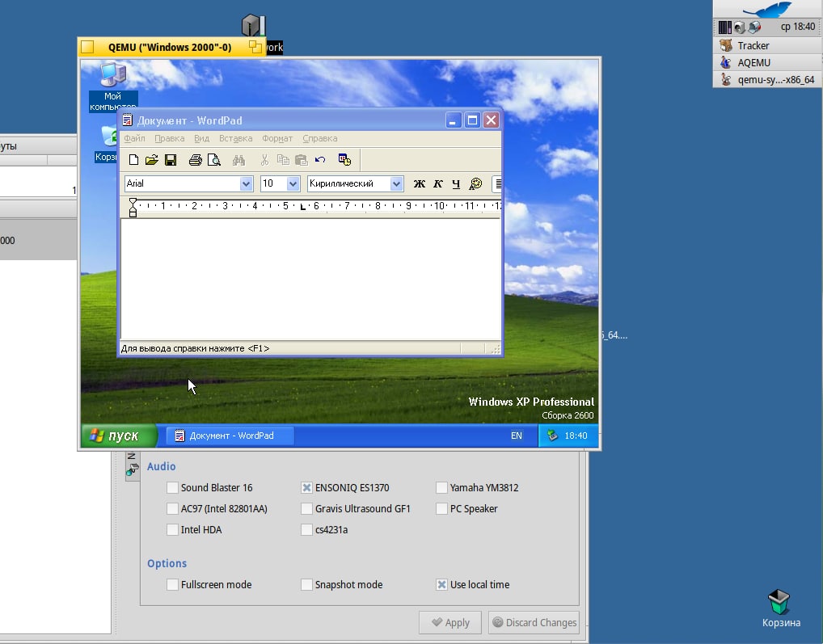
Task: Toggle italic with the К button
Action: (437, 183)
